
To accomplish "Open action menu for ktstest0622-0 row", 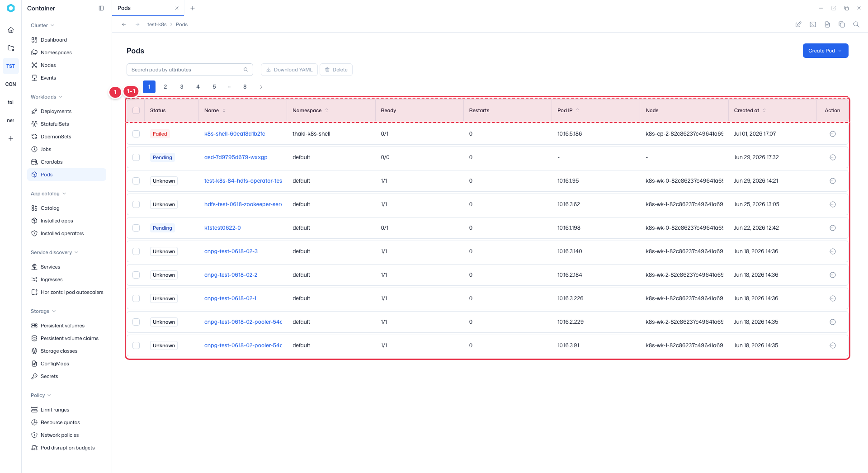I will point(833,228).
